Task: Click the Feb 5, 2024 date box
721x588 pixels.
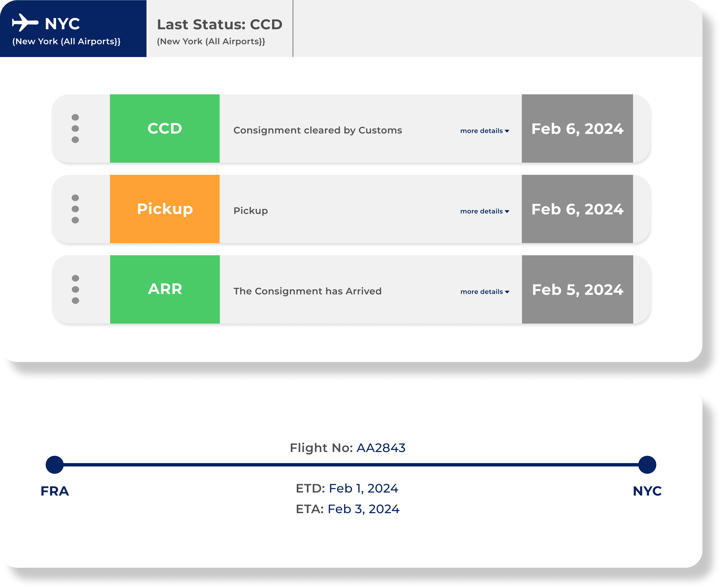Action: coord(577,289)
